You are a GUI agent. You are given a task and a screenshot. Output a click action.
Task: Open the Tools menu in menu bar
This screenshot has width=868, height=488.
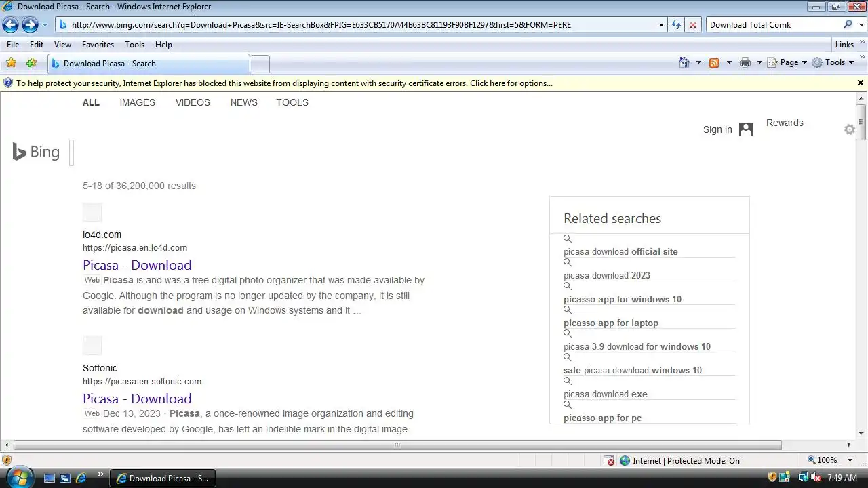point(134,45)
